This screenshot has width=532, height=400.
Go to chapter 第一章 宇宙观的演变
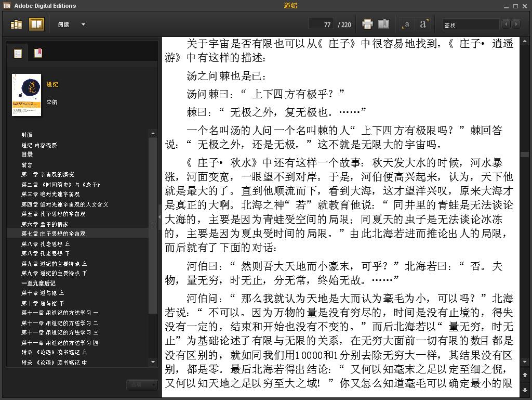pos(47,174)
